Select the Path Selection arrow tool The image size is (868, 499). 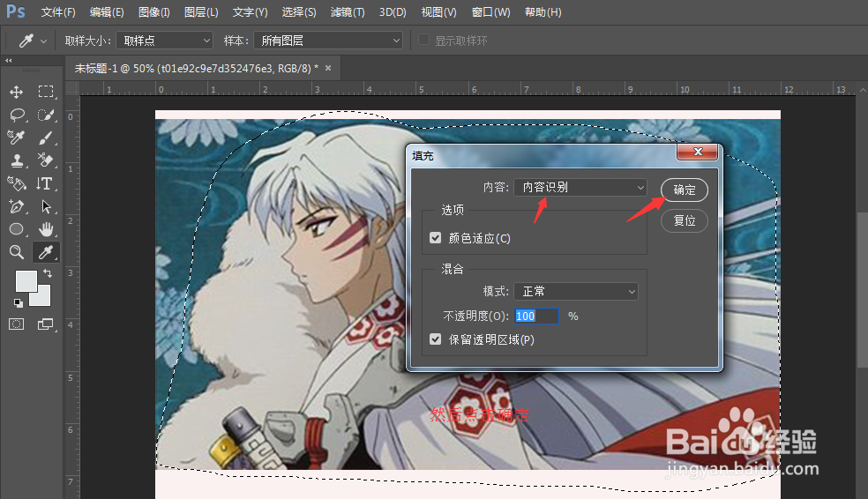[x=46, y=206]
